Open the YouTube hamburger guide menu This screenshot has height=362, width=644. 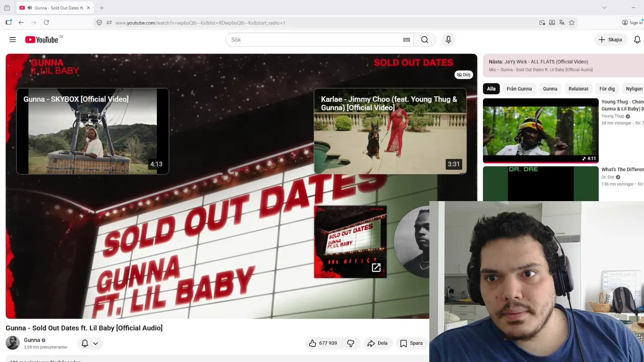(13, 40)
